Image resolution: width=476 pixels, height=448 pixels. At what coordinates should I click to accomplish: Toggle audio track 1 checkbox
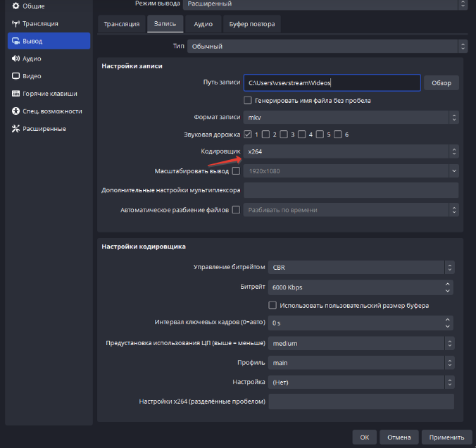pyautogui.click(x=247, y=135)
